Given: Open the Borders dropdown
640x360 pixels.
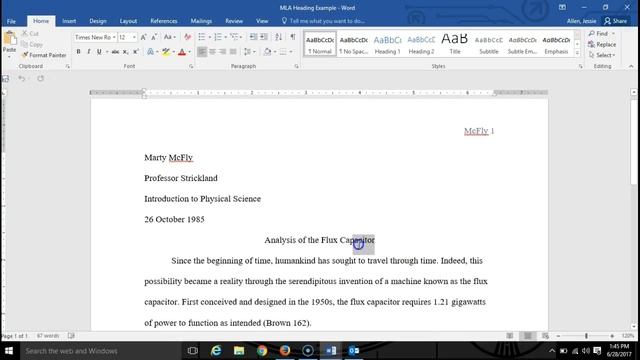Looking at the screenshot, I should (291, 52).
